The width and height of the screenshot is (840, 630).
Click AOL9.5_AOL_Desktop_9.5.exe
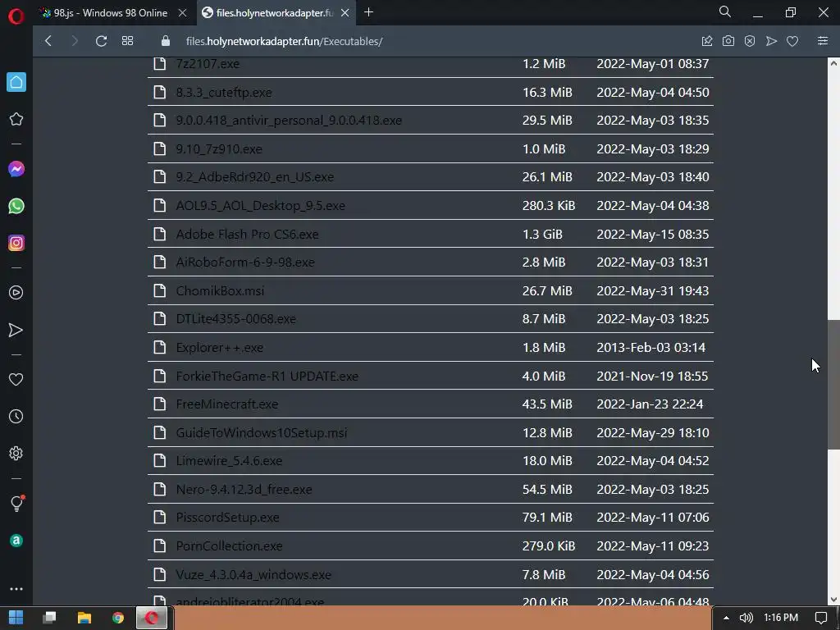(x=260, y=206)
